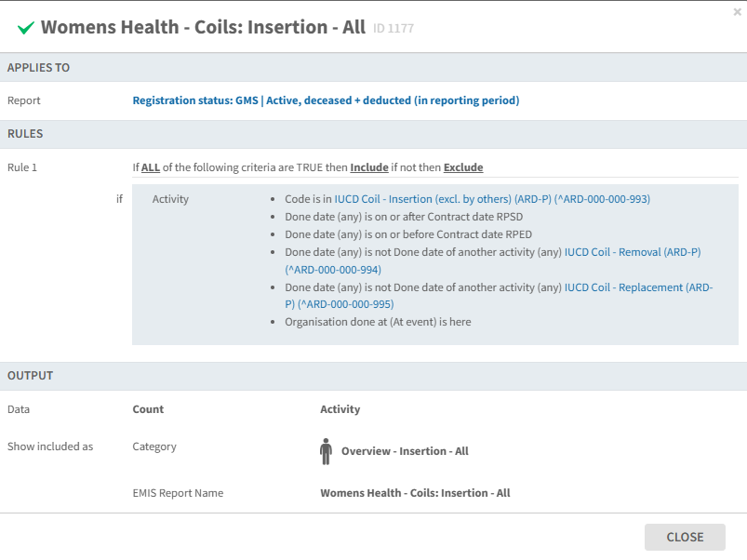Click the underlined Include keyword
Image resolution: width=747 pixels, height=560 pixels.
368,167
